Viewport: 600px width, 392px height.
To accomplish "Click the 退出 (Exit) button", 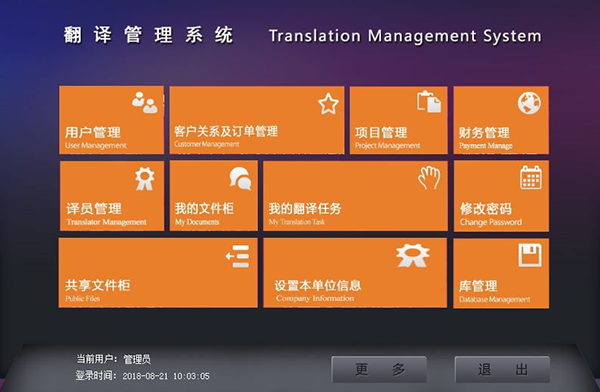I will point(502,369).
